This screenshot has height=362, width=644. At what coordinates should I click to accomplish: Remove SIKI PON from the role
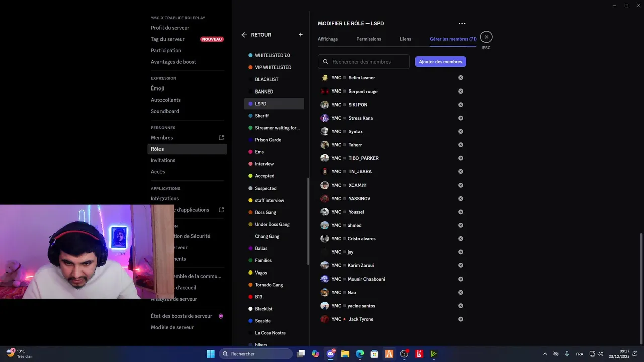460,105
